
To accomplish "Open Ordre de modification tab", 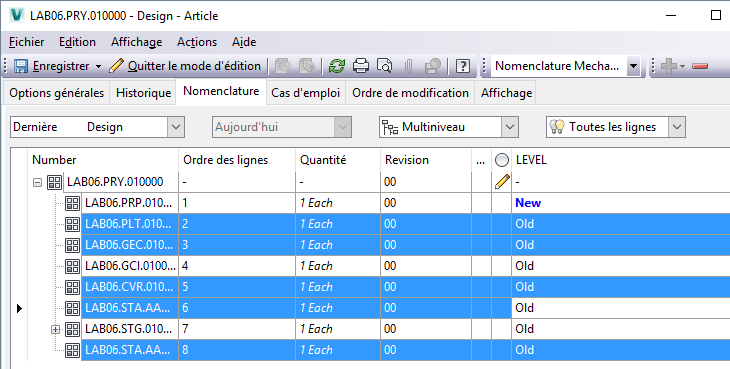I will point(410,93).
